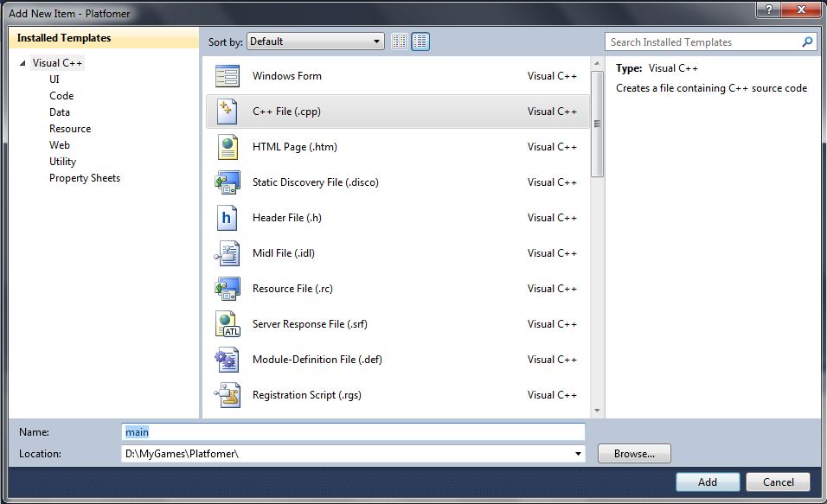Image resolution: width=827 pixels, height=504 pixels.
Task: Select the Windows Form template icon
Action: [x=228, y=76]
